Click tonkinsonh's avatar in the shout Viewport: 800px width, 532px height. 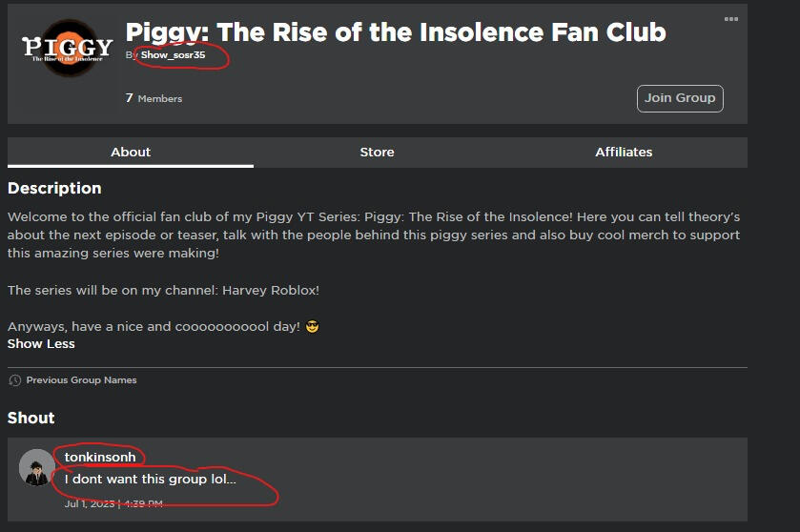tap(37, 467)
